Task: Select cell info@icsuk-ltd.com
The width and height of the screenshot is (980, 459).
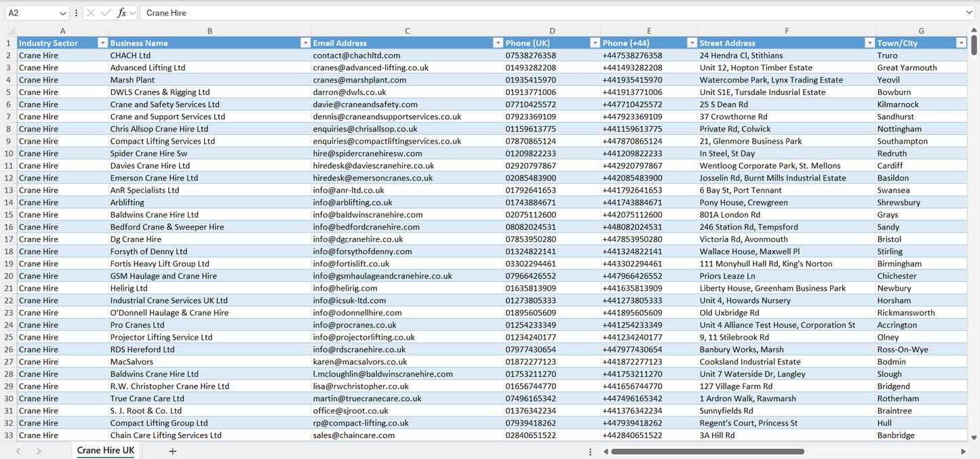Action: tap(407, 300)
